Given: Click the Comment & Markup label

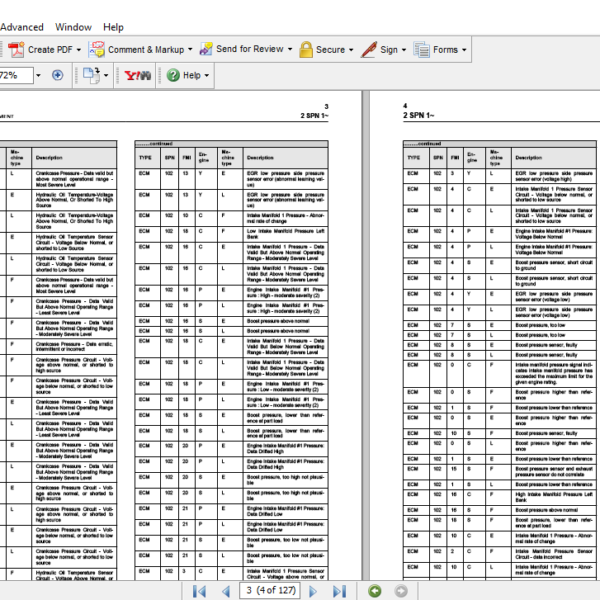Looking at the screenshot, I should point(146,50).
